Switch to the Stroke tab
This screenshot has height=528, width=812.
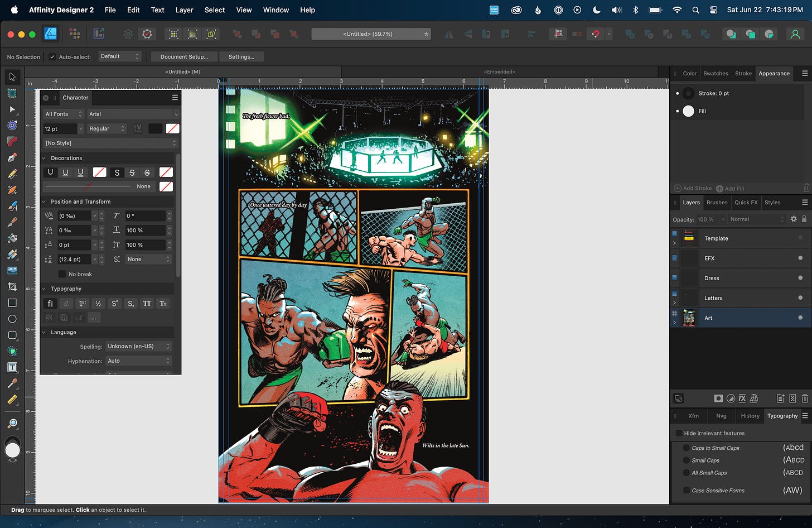pos(743,73)
